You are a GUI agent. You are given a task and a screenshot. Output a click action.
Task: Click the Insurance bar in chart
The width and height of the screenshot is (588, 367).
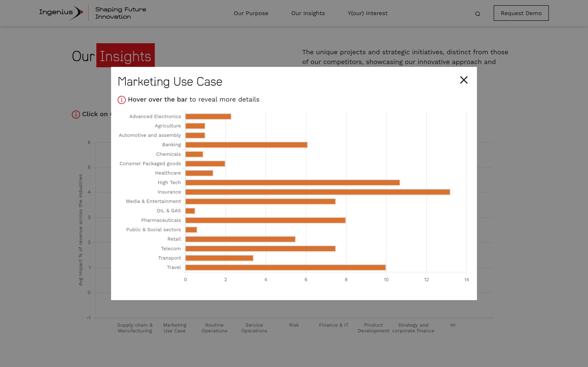pos(317,192)
